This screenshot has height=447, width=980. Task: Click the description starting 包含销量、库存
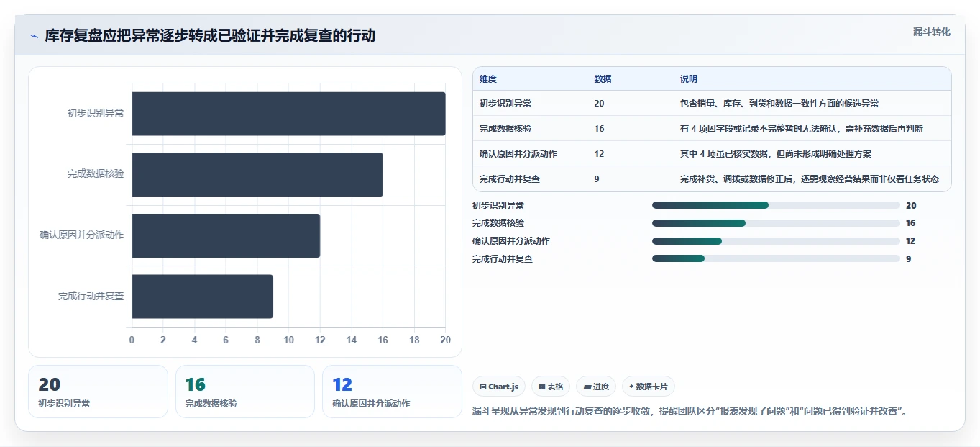coord(779,104)
